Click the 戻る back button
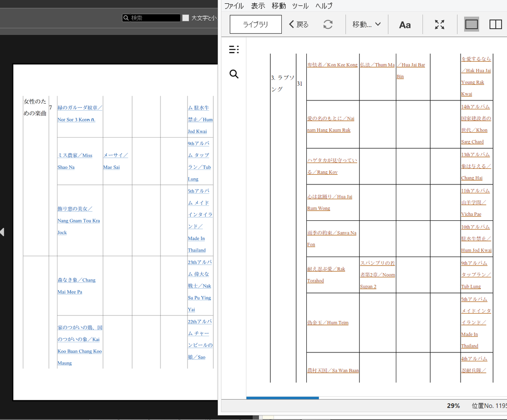 [x=299, y=24]
